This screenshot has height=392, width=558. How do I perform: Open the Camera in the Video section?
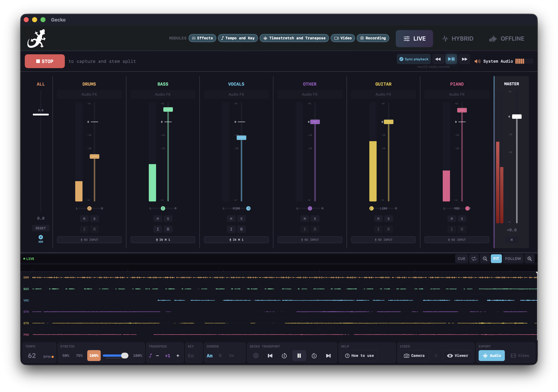(x=414, y=355)
